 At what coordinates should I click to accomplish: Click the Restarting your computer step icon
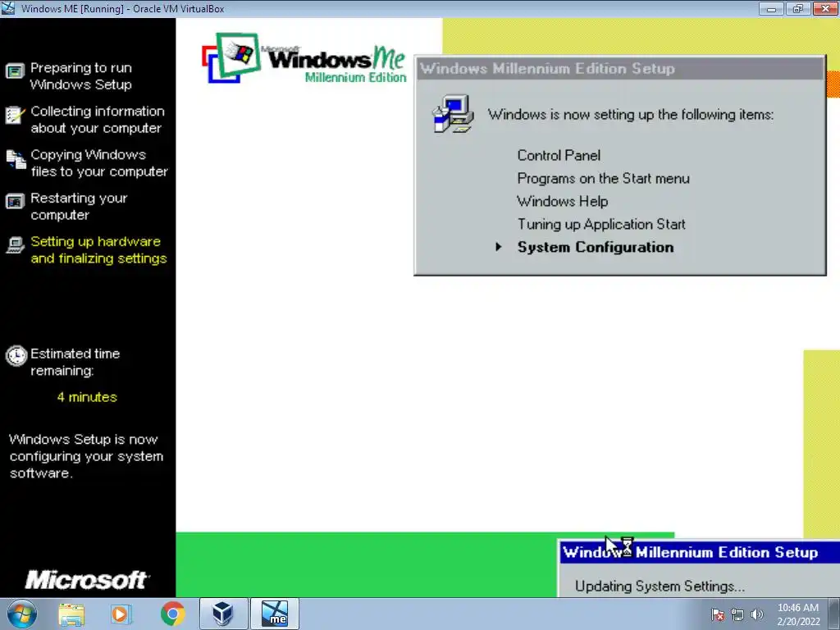pyautogui.click(x=15, y=202)
